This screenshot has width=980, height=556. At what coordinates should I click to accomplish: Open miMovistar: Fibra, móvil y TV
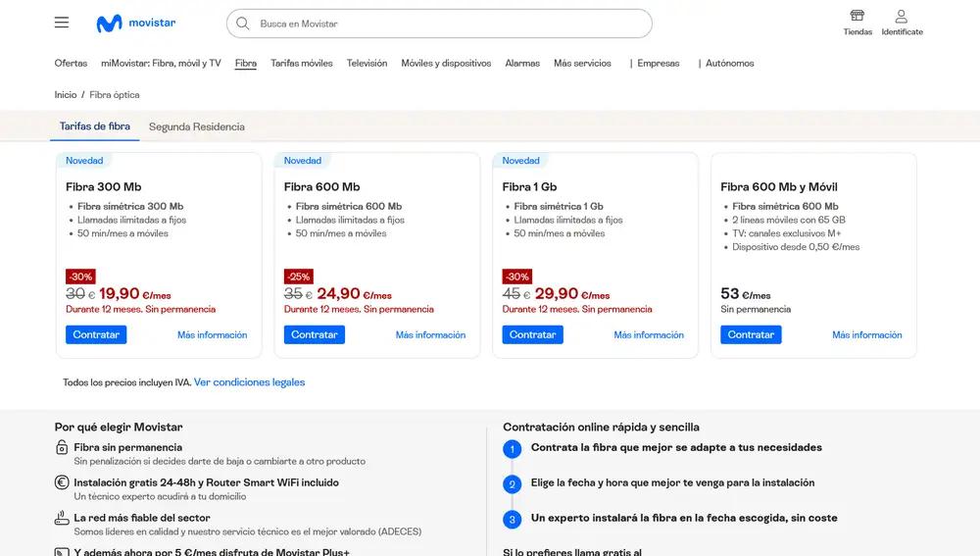coord(162,63)
